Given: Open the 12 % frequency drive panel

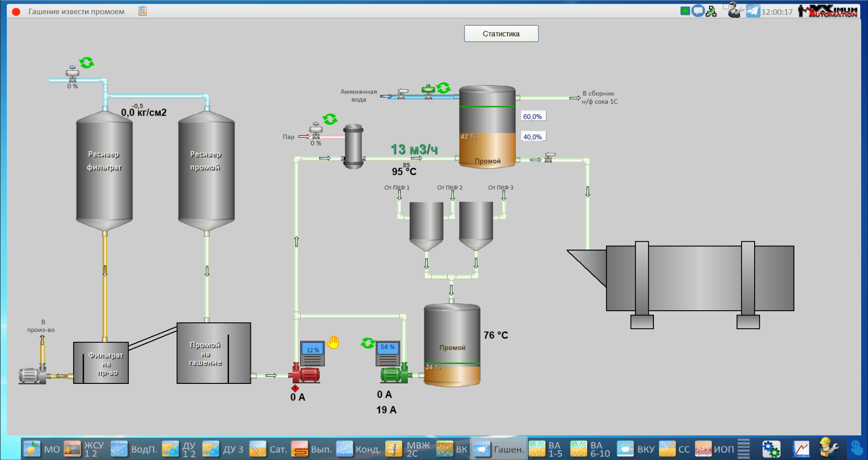Looking at the screenshot, I should (312, 354).
